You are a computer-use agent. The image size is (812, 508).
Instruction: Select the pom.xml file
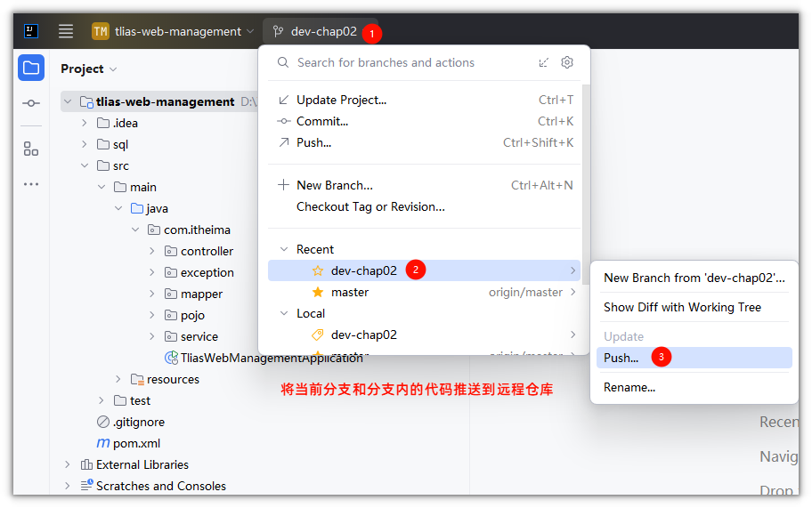137,443
